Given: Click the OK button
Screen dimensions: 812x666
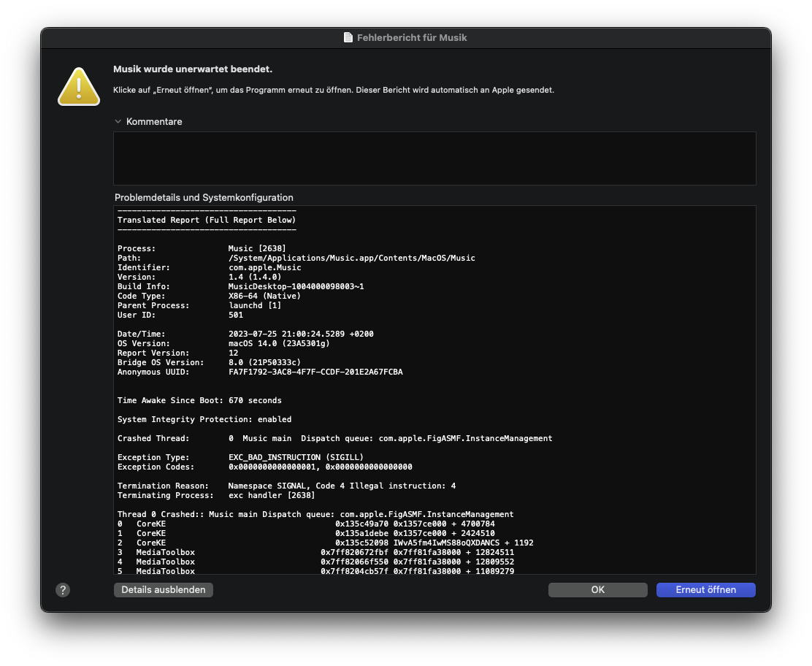Looking at the screenshot, I should 597,590.
